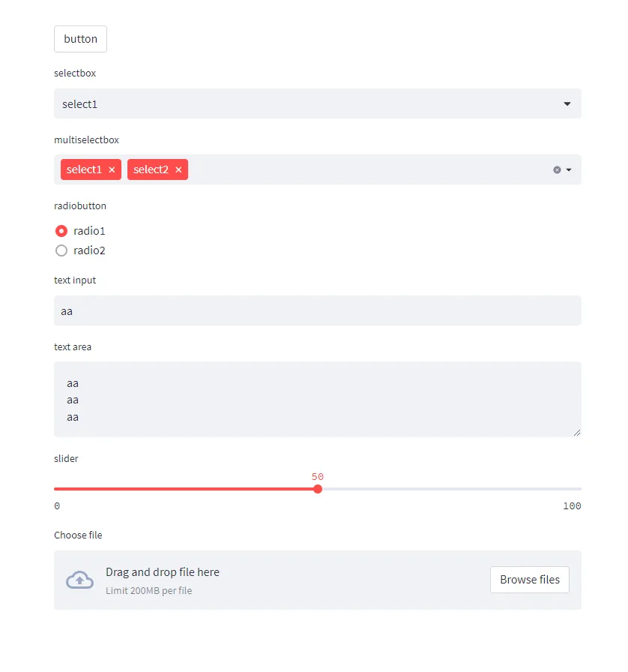Remove the select2 tag from multiselectbox

[178, 169]
